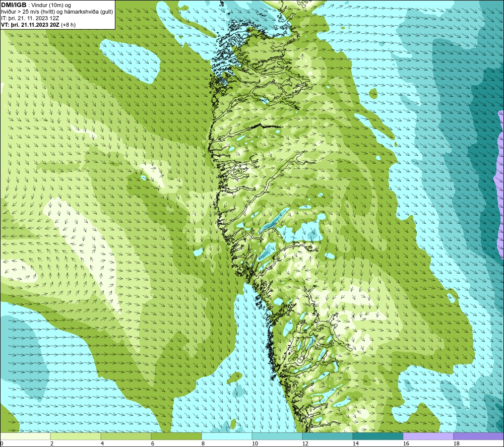The height and width of the screenshot is (447, 504).
Task: Click the 'IT: þri. 21. 11. 2023 12Z' line
Action: tap(30, 18)
